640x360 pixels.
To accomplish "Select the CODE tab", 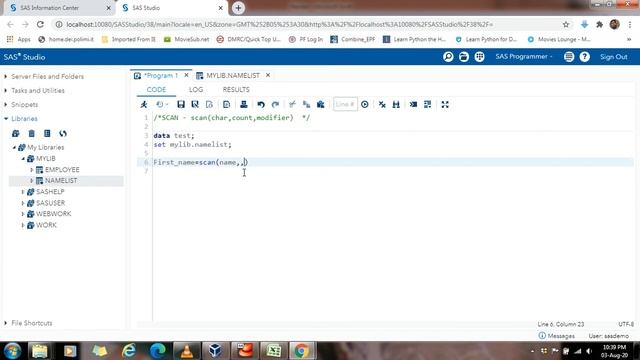I will [156, 89].
